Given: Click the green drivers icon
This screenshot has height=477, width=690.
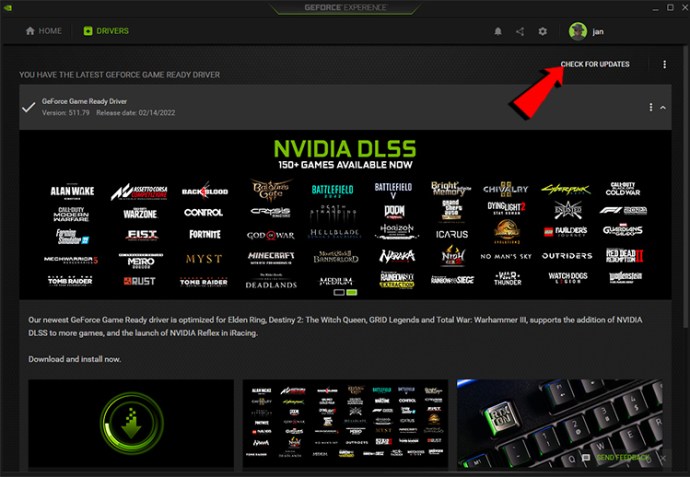Looking at the screenshot, I should tap(88, 31).
